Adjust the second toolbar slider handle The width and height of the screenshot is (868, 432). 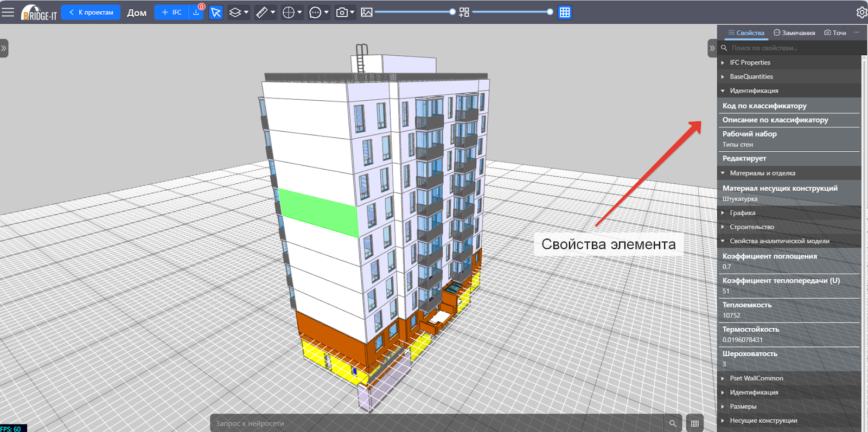[550, 12]
